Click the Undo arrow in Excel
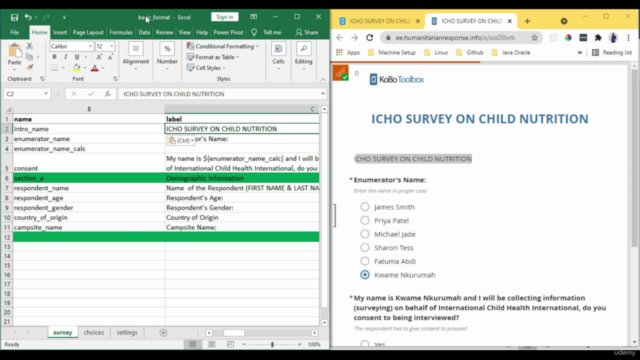The width and height of the screenshot is (640, 360). click(x=28, y=17)
